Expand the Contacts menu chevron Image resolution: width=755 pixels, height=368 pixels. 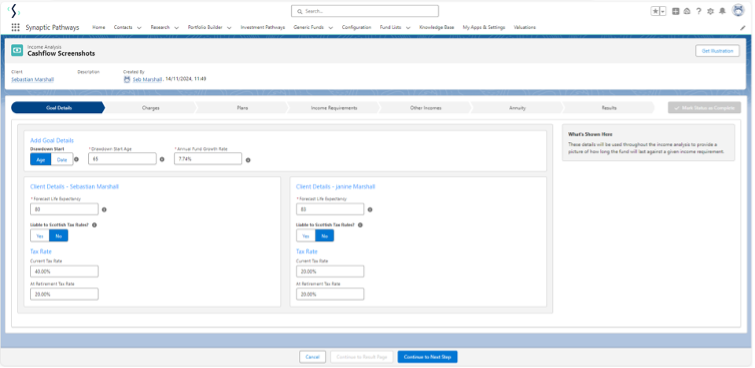[139, 28]
